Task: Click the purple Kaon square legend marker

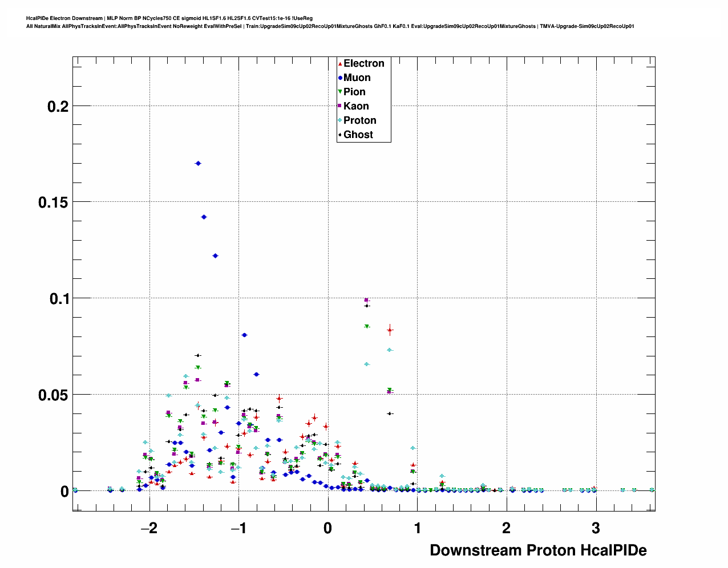Action: pyautogui.click(x=341, y=107)
